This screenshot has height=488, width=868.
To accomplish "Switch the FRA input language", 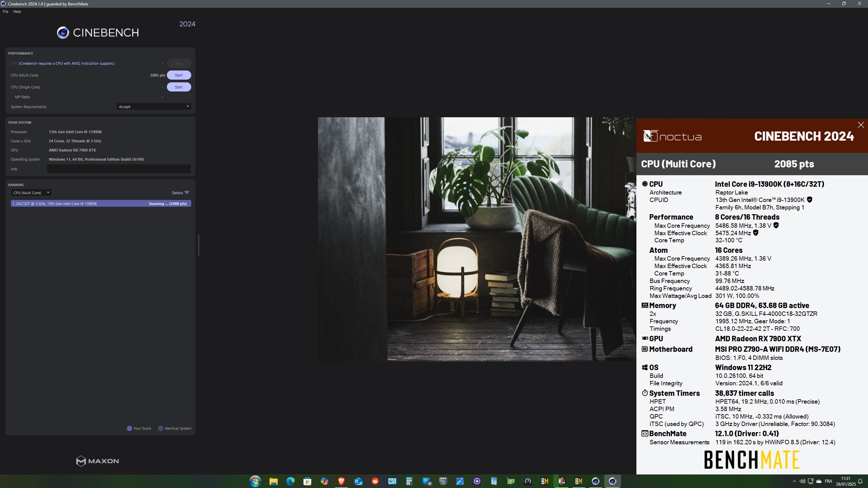I will tap(828, 481).
